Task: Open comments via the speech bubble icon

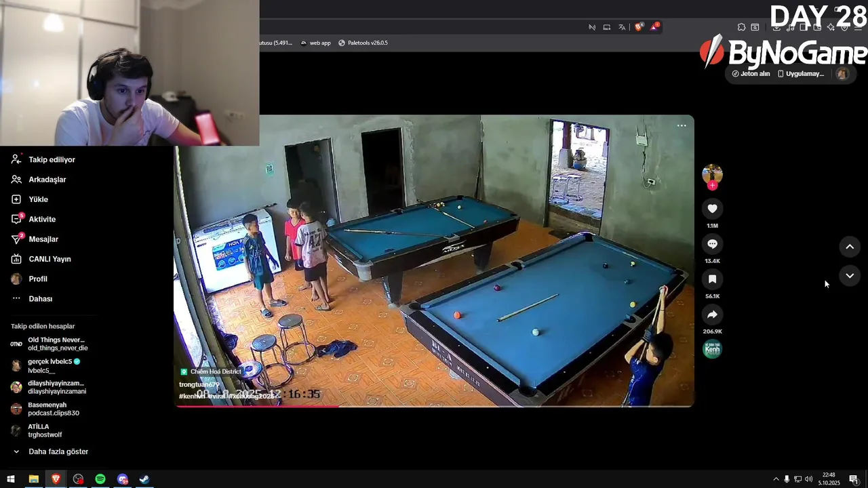Action: pyautogui.click(x=712, y=244)
